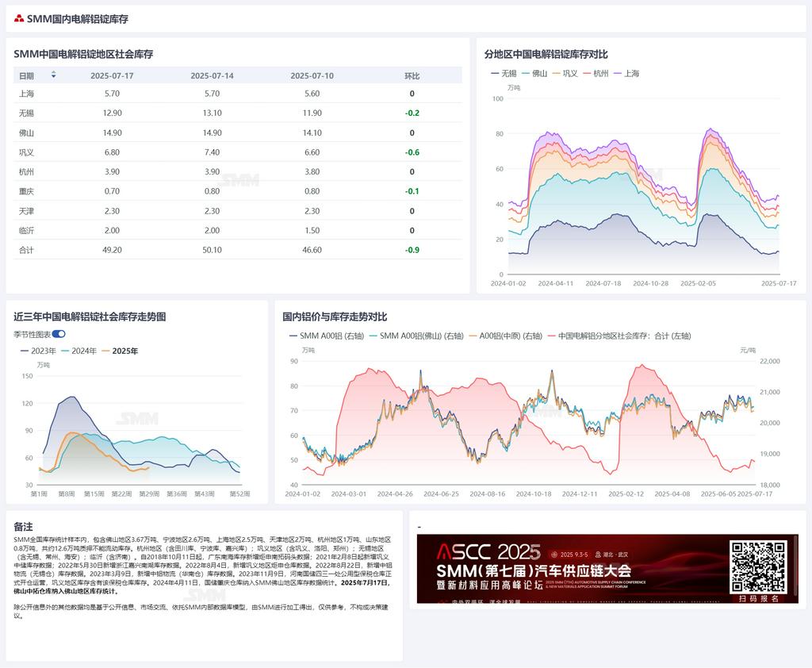Image resolution: width=812 pixels, height=668 pixels.
Task: Toggle the SMM A00铝(佛山) (右轴) legend item
Action: coord(416,336)
